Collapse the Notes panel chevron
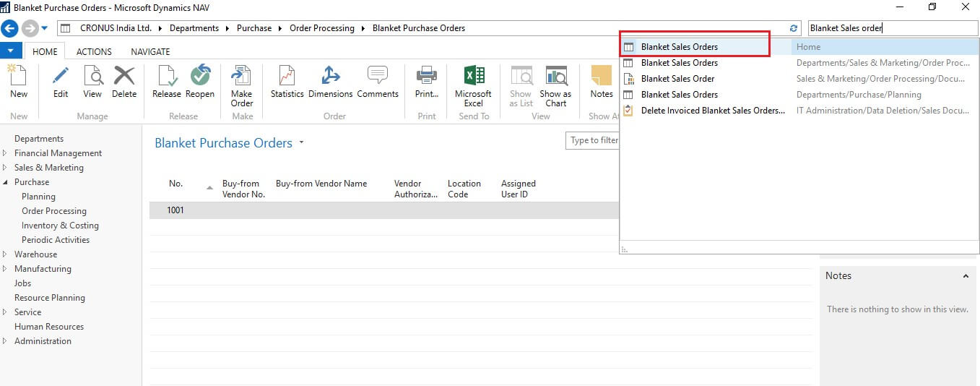The width and height of the screenshot is (980, 386). pos(966,276)
